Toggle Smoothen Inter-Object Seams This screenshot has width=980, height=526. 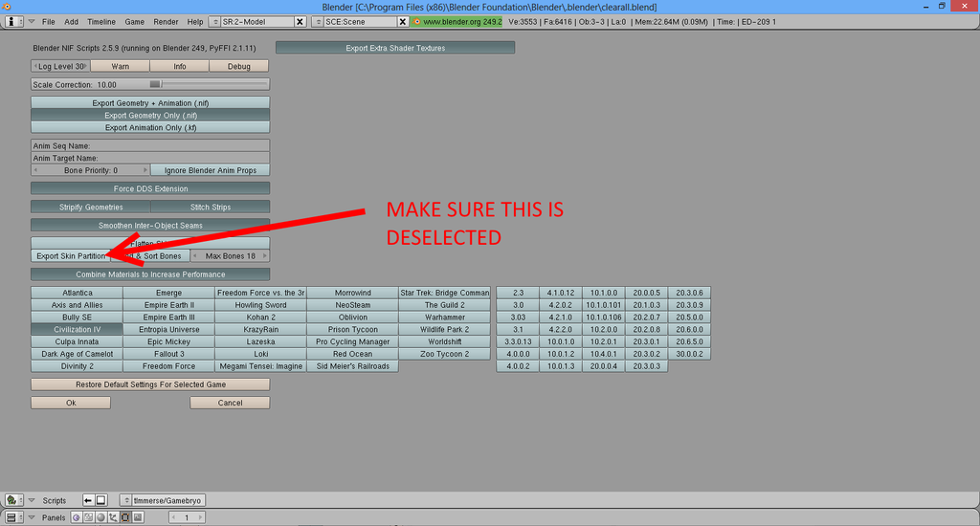click(150, 226)
